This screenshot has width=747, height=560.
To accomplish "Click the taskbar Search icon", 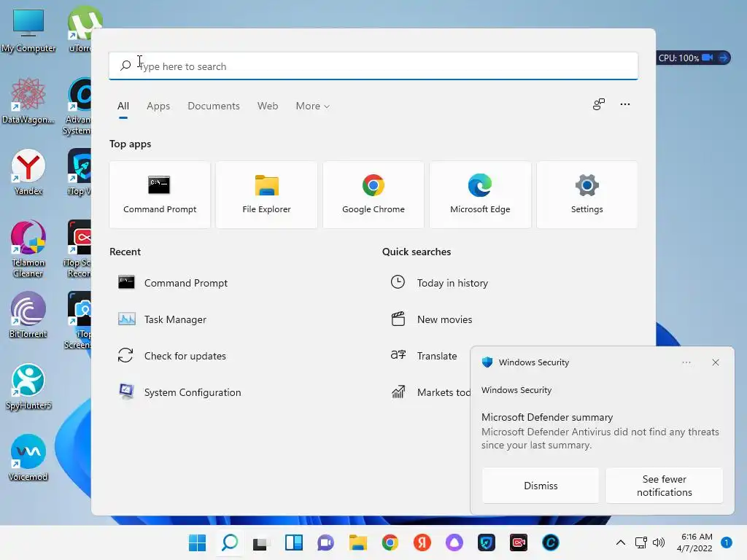I will pos(230,542).
